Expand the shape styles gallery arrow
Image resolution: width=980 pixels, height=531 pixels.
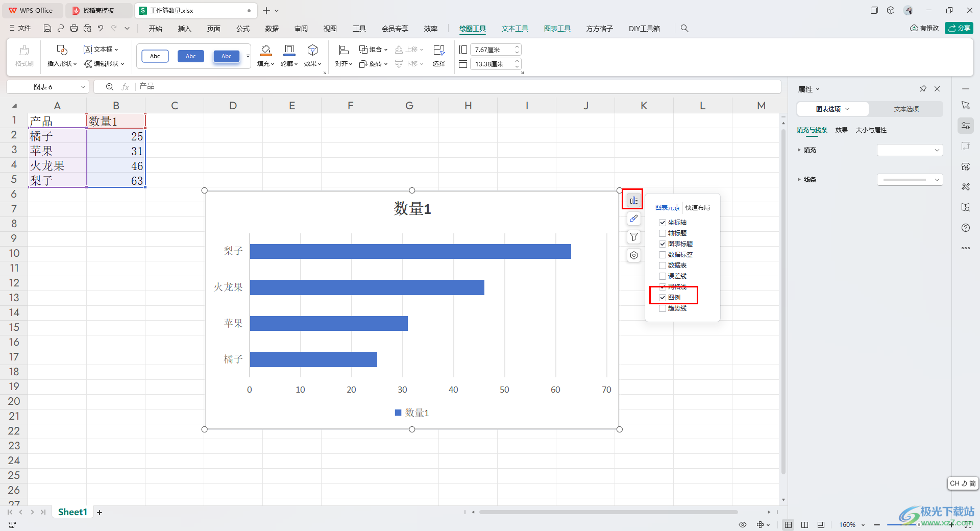pyautogui.click(x=248, y=56)
